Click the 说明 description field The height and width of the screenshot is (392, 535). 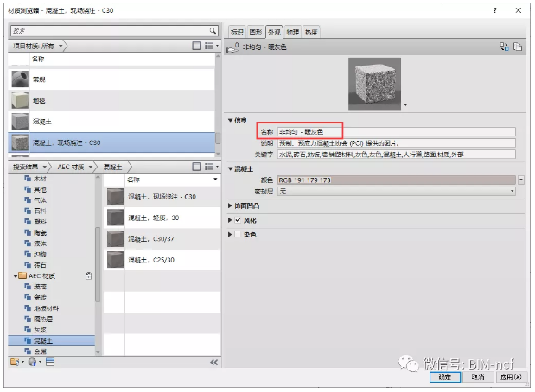tap(397, 143)
